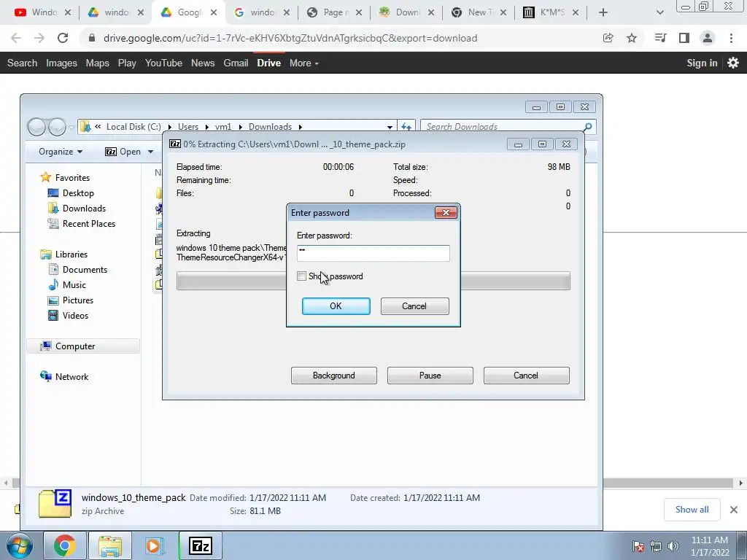Open Maps in Google bar

97,63
